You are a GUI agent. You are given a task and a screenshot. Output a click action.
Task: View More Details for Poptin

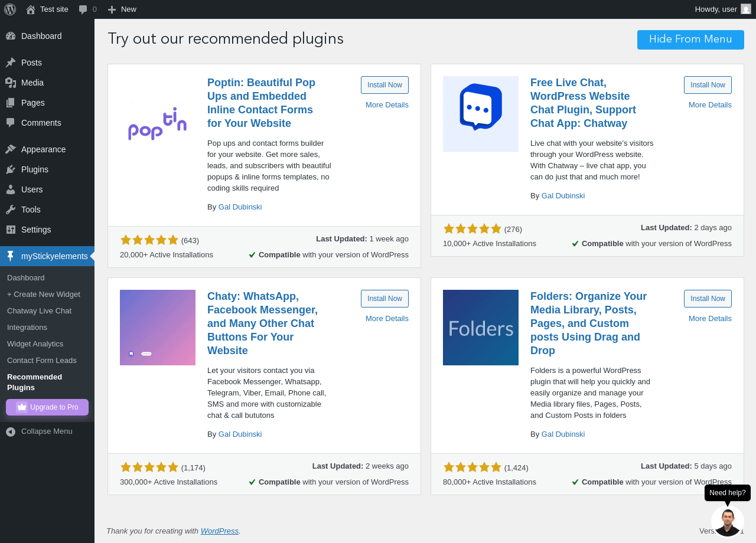click(x=387, y=105)
